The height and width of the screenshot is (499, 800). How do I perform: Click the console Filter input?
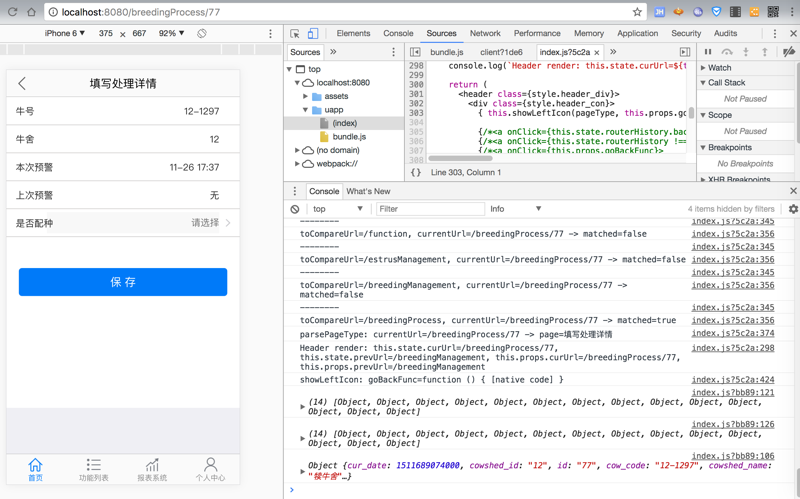(430, 209)
